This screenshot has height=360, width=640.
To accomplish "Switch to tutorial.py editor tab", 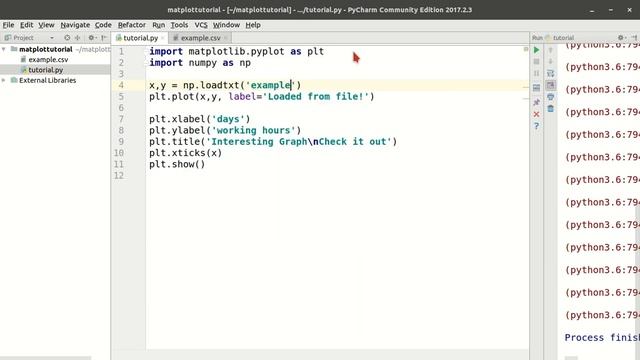I will click(x=140, y=38).
